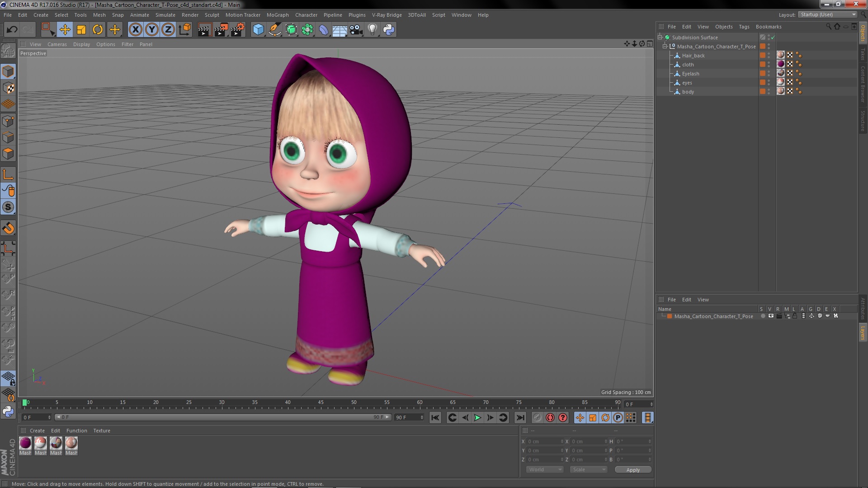Toggle the Z axis lock
This screenshot has width=868, height=488.
pyautogui.click(x=168, y=30)
